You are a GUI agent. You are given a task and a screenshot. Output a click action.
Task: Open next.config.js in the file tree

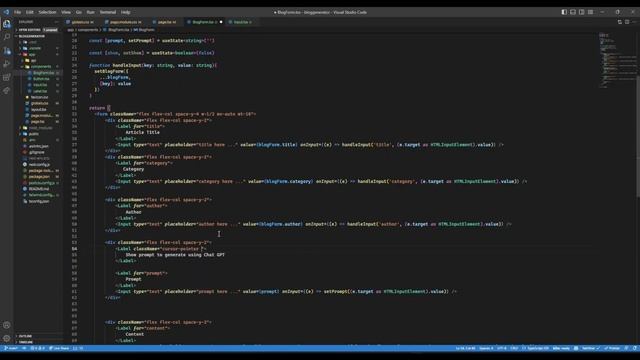[x=39, y=164]
